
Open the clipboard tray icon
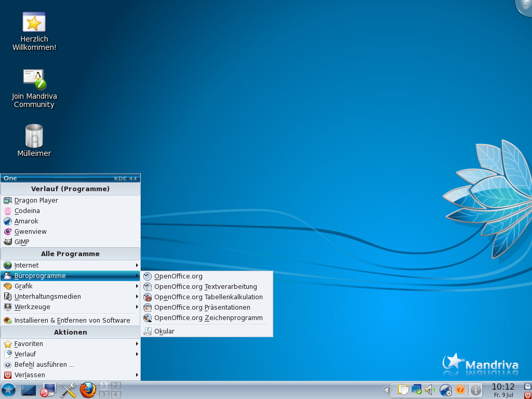click(x=403, y=389)
